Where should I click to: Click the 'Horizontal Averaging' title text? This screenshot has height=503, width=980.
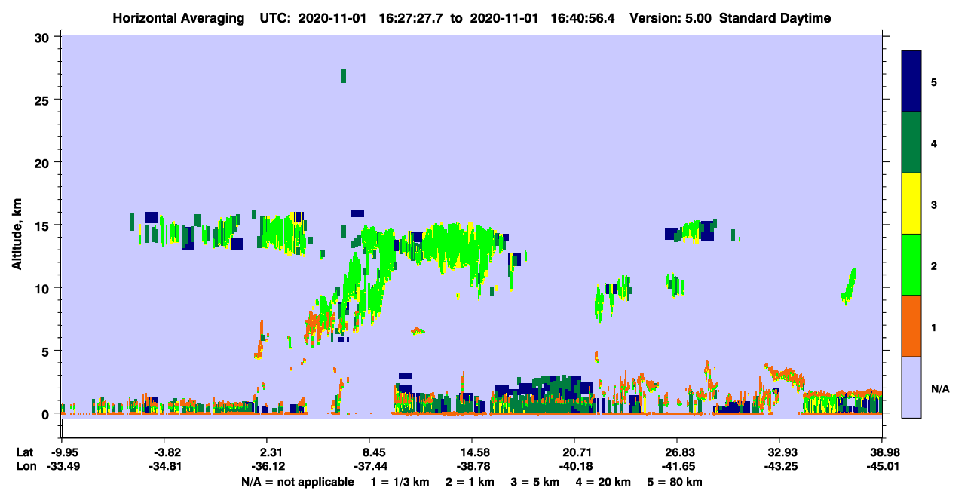tap(178, 18)
